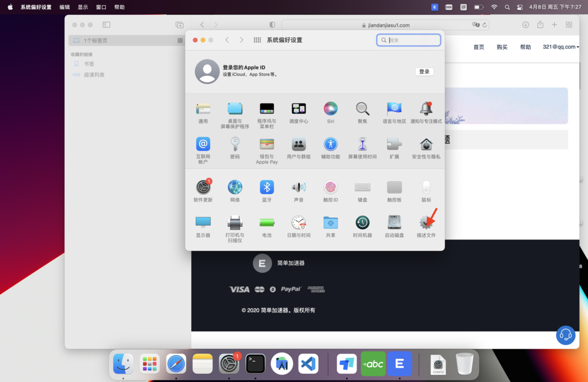Open 电池 Battery settings
The image size is (588, 382).
[x=266, y=223]
